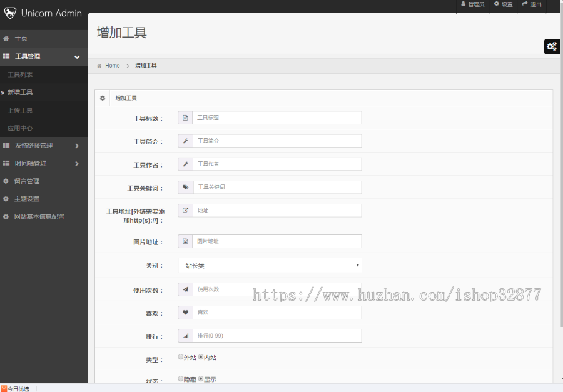The width and height of the screenshot is (563, 392).
Task: Select the 内站 radio button
Action: click(201, 357)
